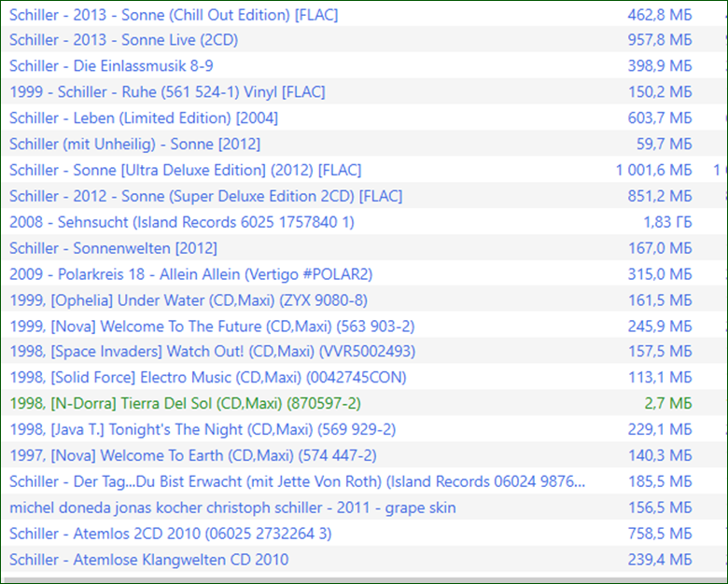Image resolution: width=728 pixels, height=584 pixels.
Task: Click the size value '150,2 МБ'
Action: [x=660, y=92]
